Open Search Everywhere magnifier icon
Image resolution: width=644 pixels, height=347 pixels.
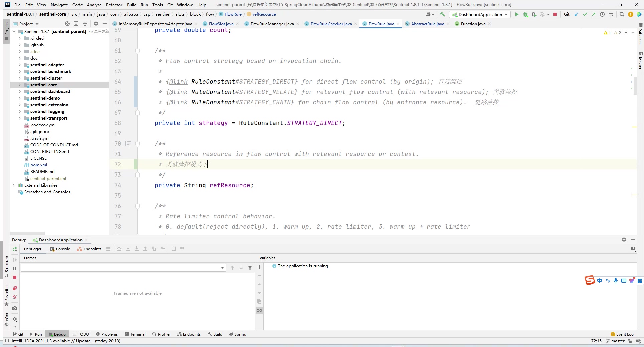pyautogui.click(x=622, y=14)
